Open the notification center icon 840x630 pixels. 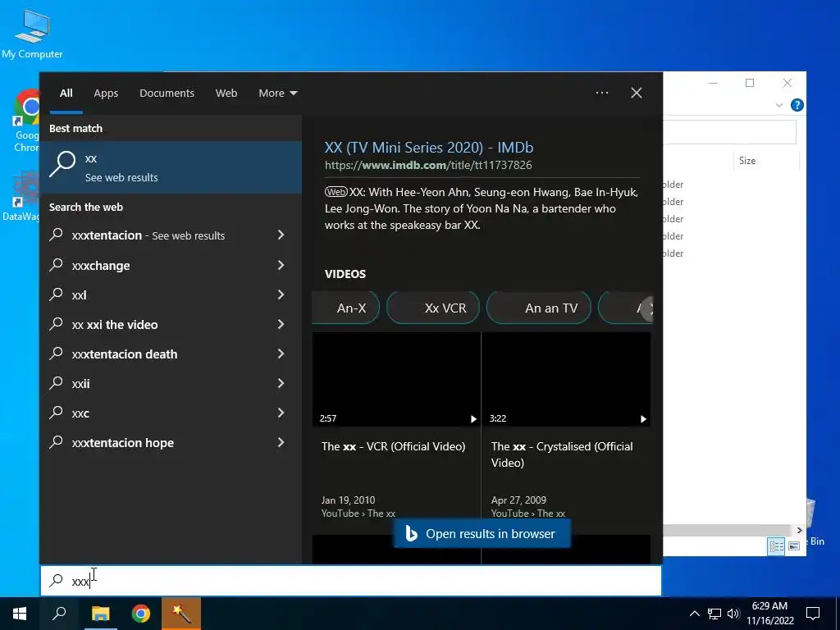click(x=813, y=614)
